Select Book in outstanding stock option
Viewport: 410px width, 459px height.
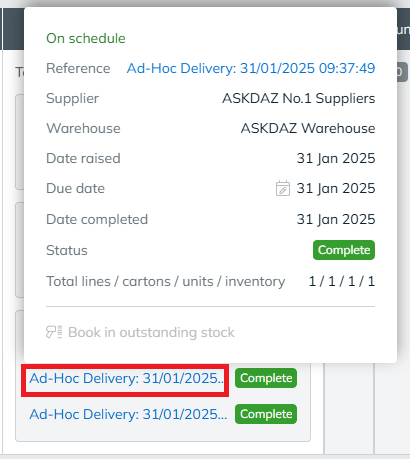pos(140,332)
